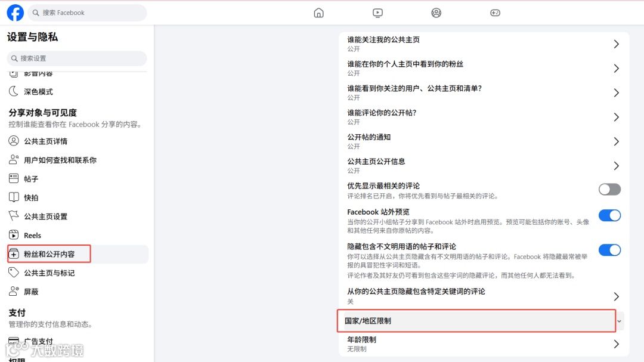This screenshot has width=644, height=362.
Task: Open the Groups icon in top navigation
Action: tap(436, 13)
